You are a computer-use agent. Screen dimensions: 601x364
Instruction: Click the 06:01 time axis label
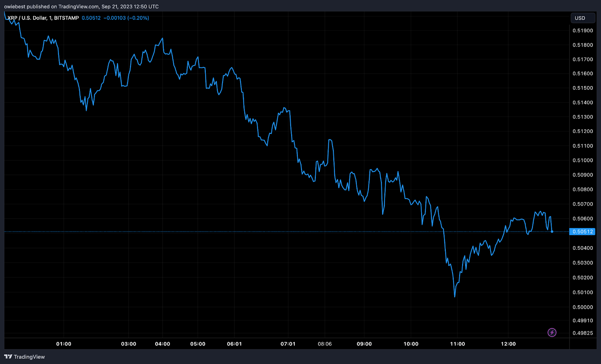pos(234,344)
